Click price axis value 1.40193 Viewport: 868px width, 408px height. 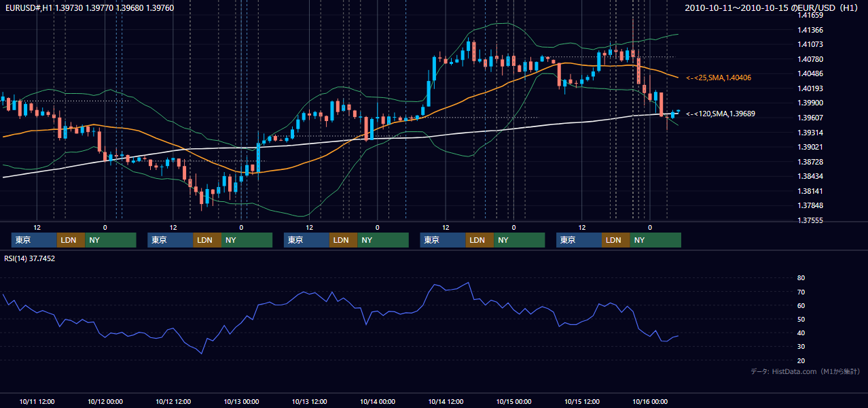point(810,88)
